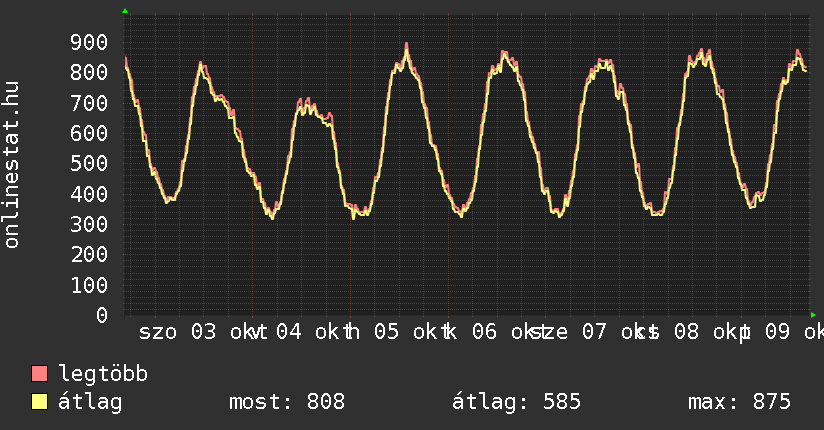The width and height of the screenshot is (824, 430).
Task: Click the onlinestat.hu vertical axis title
Action: pos(11,165)
